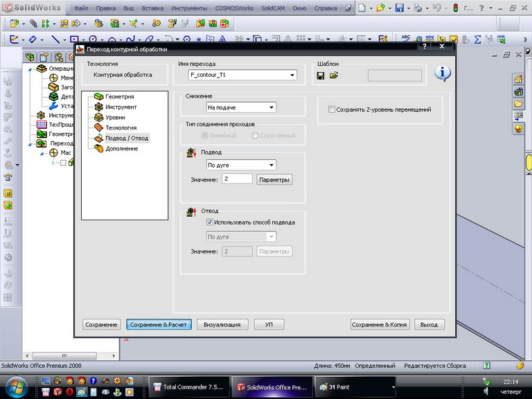Click the Подвод Значение input field
Image resolution: width=532 pixels, height=399 pixels.
tap(237, 179)
